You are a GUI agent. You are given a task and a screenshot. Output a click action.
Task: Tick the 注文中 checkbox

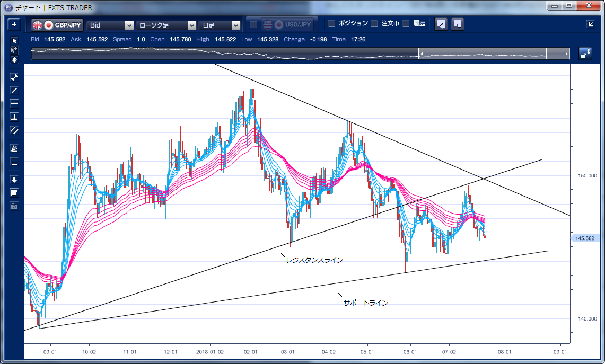pyautogui.click(x=374, y=23)
